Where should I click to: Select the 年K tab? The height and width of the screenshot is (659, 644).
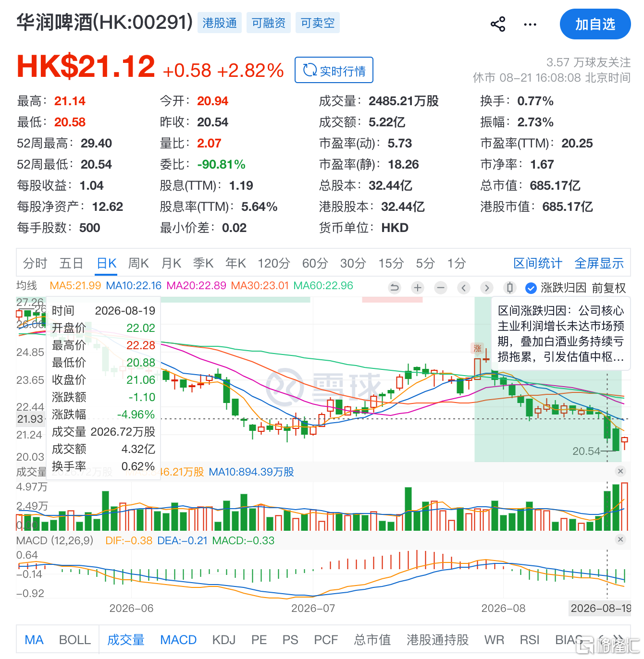pyautogui.click(x=235, y=263)
